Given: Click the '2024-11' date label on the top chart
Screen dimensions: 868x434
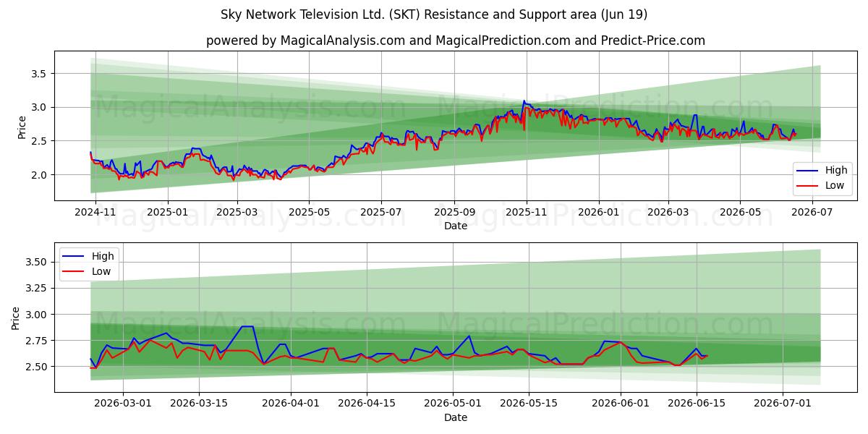Looking at the screenshot, I should [x=95, y=212].
